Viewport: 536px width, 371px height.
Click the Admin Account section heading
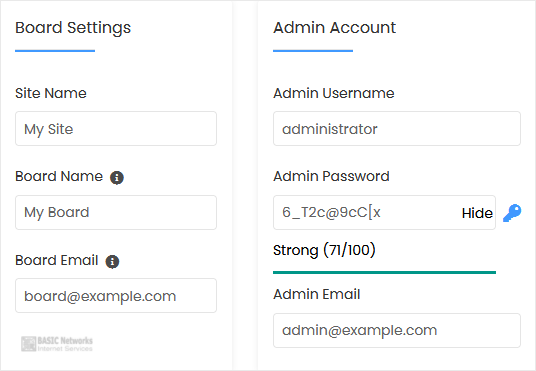point(334,27)
